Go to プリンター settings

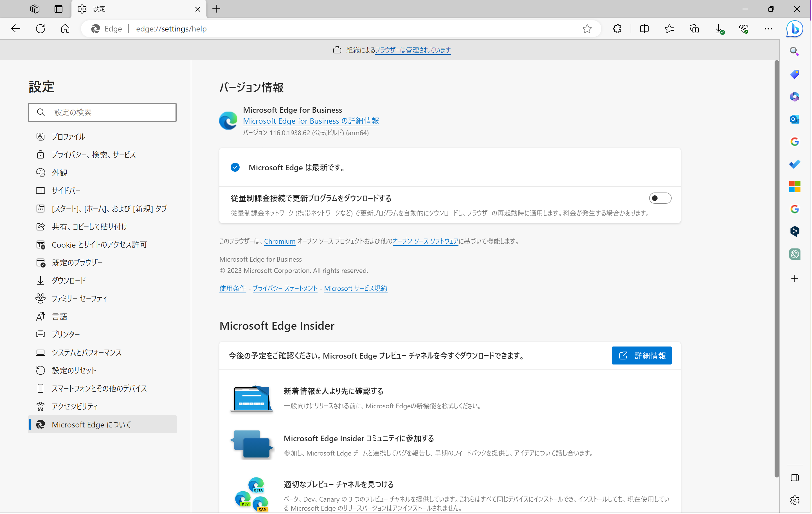[x=102, y=334]
